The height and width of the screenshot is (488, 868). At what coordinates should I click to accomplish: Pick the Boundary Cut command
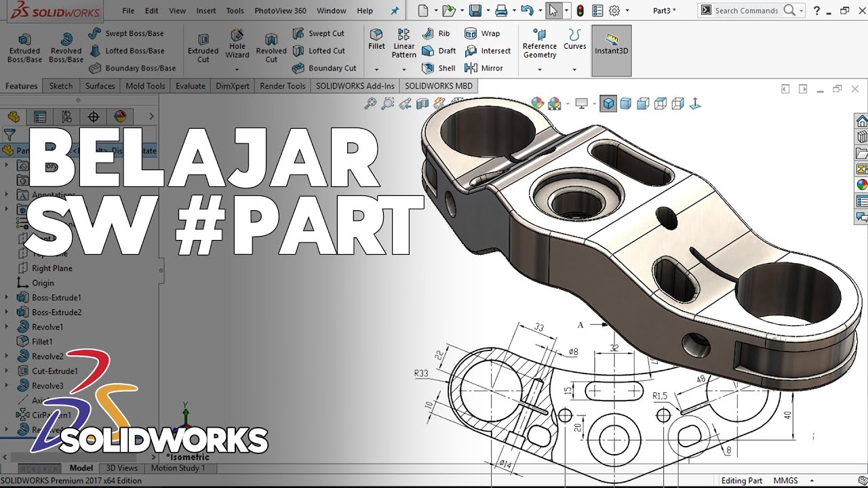tap(324, 68)
